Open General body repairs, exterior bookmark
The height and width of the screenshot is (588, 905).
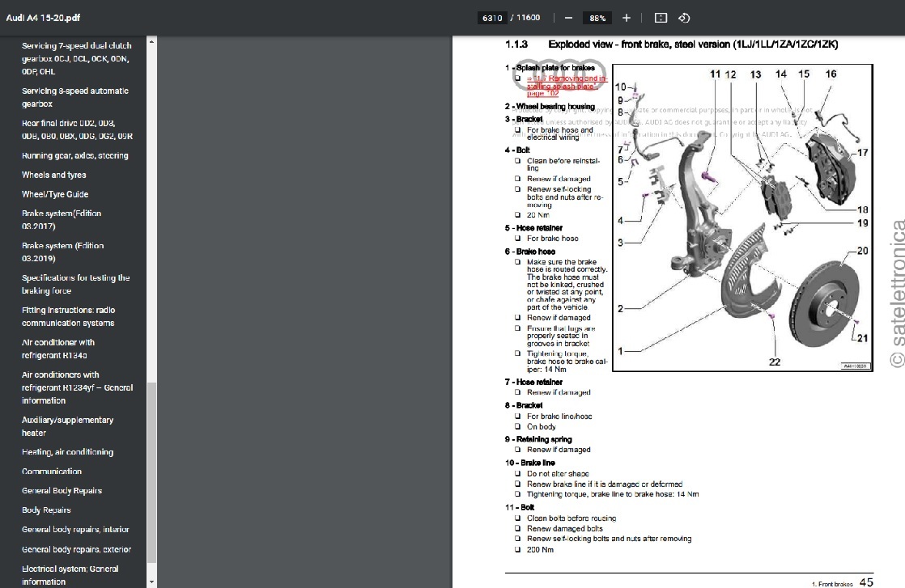[x=76, y=549]
